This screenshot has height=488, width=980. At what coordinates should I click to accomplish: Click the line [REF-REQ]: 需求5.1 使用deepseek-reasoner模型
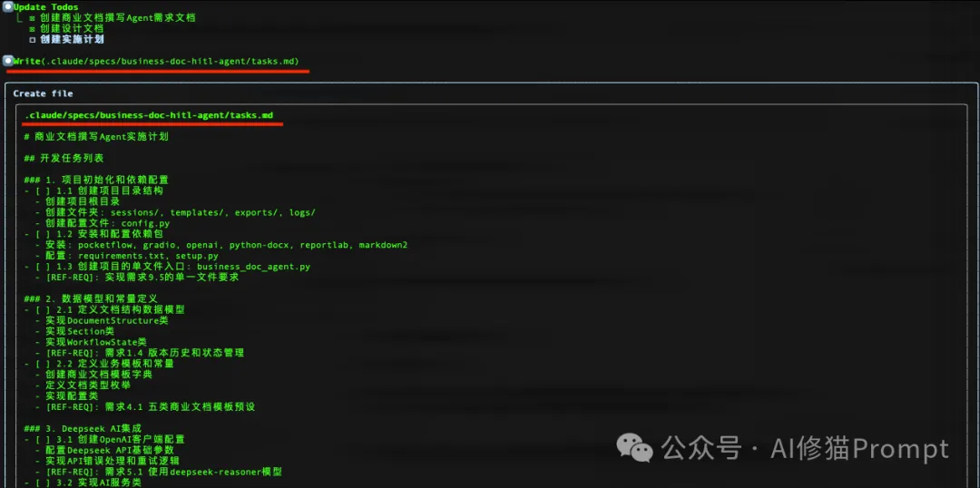click(x=159, y=472)
